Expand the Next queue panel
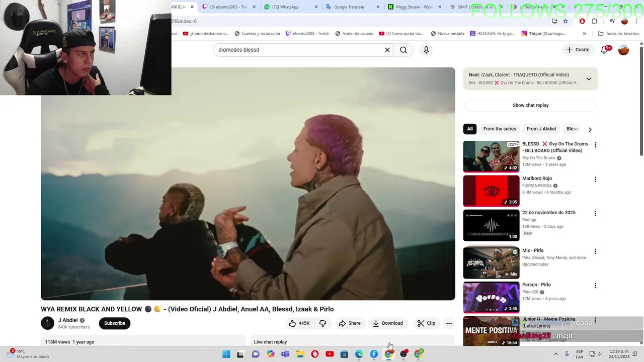This screenshot has width=644, height=362. pyautogui.click(x=589, y=79)
